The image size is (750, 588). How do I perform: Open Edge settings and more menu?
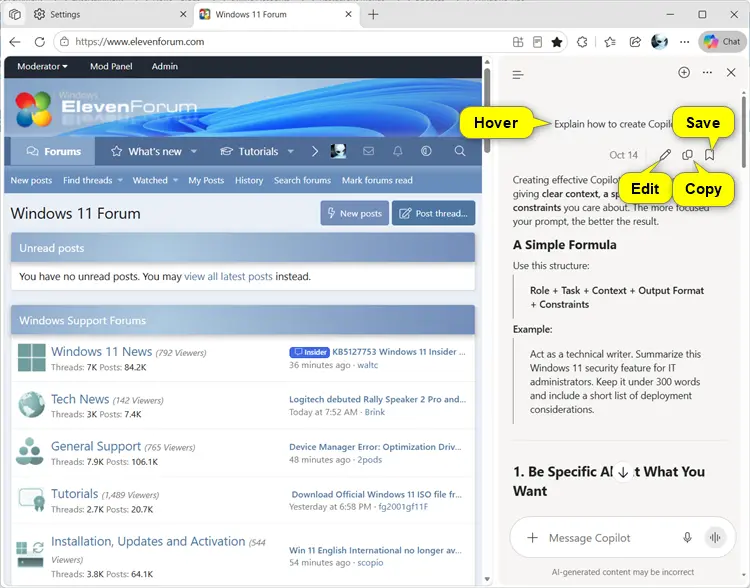click(684, 42)
